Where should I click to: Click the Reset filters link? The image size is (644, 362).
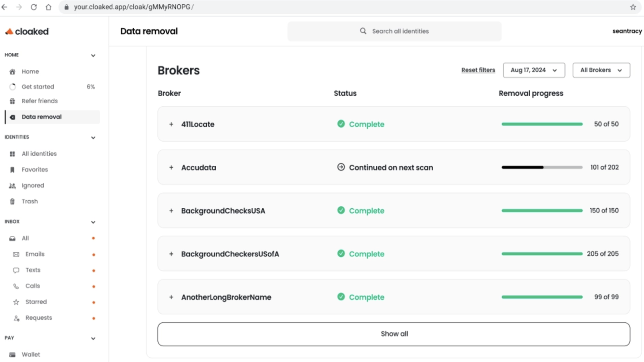pyautogui.click(x=478, y=70)
